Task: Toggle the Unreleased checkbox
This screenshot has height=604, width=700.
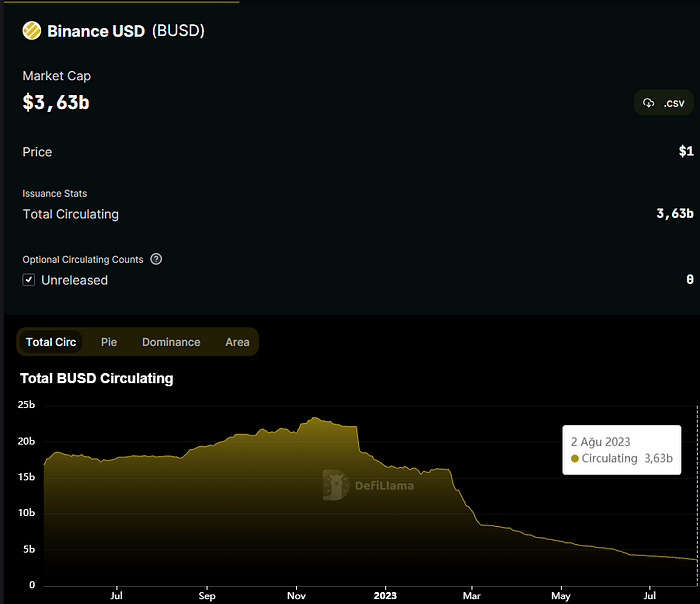Action: click(29, 280)
